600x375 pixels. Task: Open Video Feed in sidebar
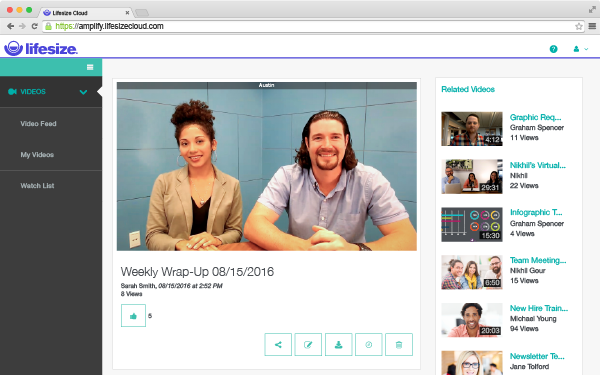[38, 124]
